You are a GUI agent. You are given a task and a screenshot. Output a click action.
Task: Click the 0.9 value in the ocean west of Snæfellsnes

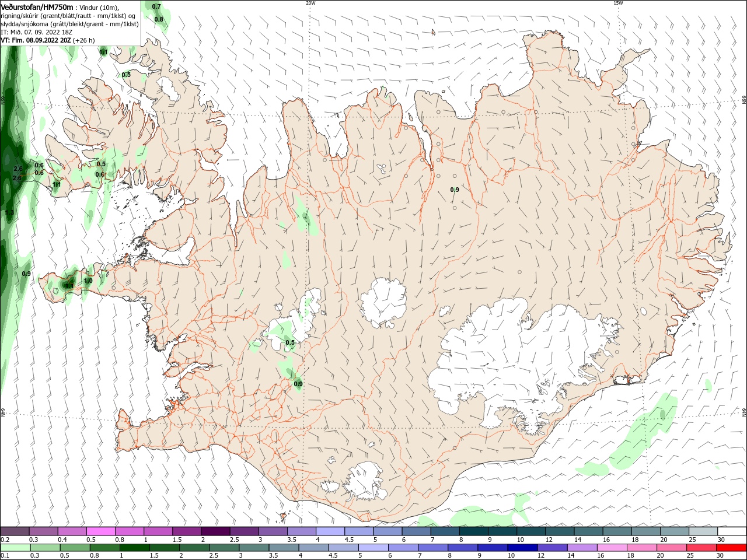[x=26, y=274]
